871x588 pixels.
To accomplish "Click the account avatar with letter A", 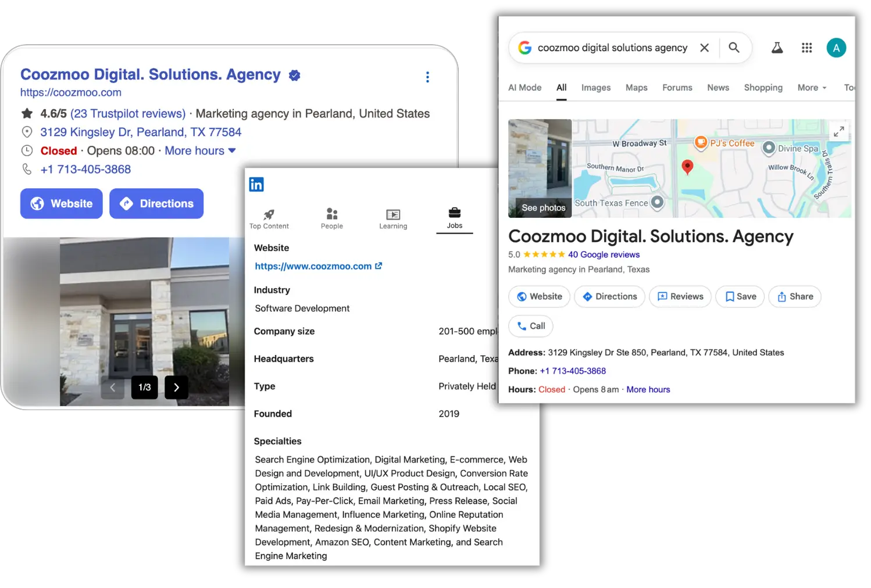I will (836, 48).
